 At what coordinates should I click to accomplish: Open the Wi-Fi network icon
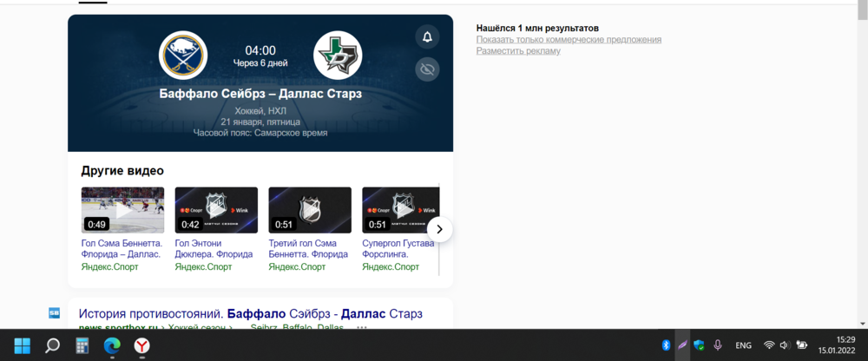[x=769, y=345]
